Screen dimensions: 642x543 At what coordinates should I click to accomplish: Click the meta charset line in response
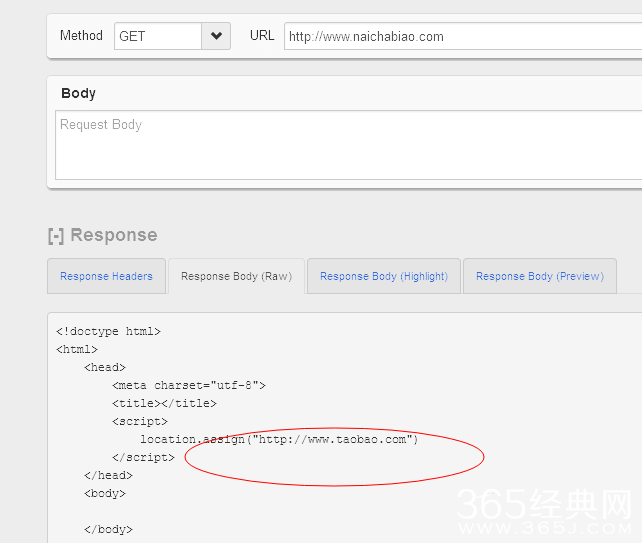(189, 385)
